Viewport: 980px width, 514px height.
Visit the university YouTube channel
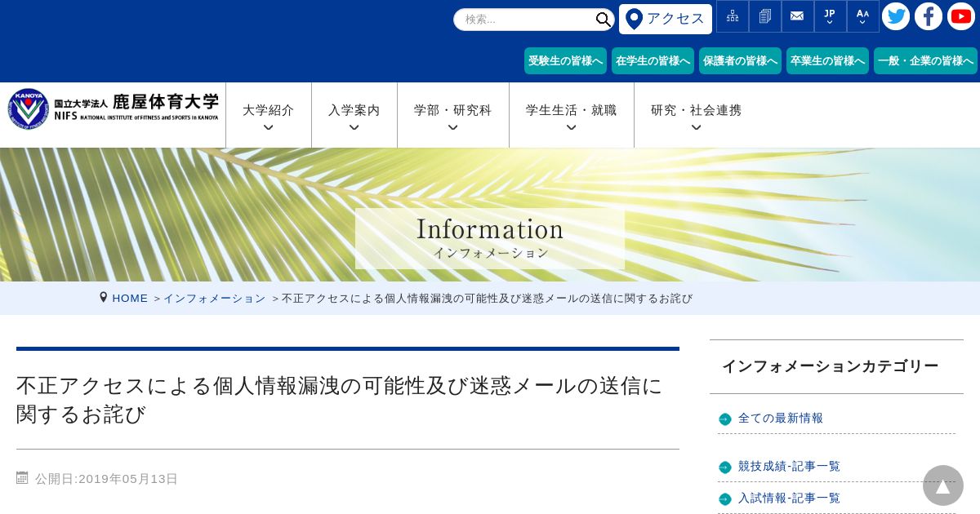point(961,16)
